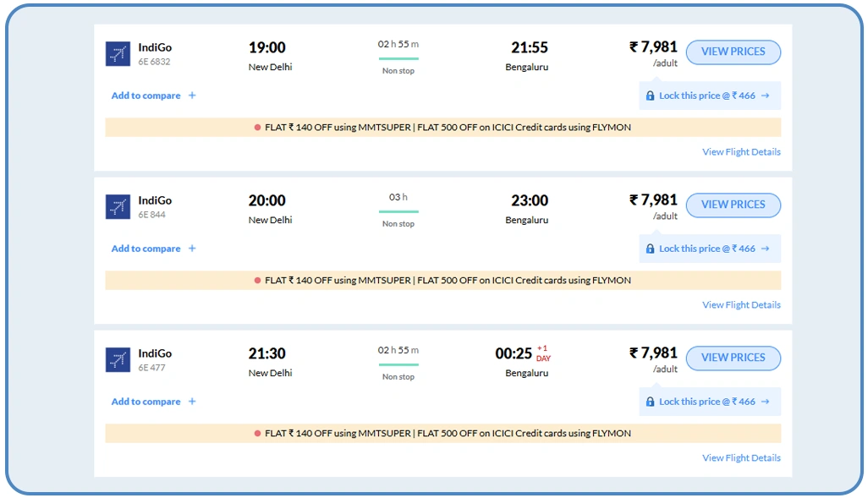The width and height of the screenshot is (868, 498).
Task: View prices for the 20:00 IndiGo flight
Action: coord(733,205)
